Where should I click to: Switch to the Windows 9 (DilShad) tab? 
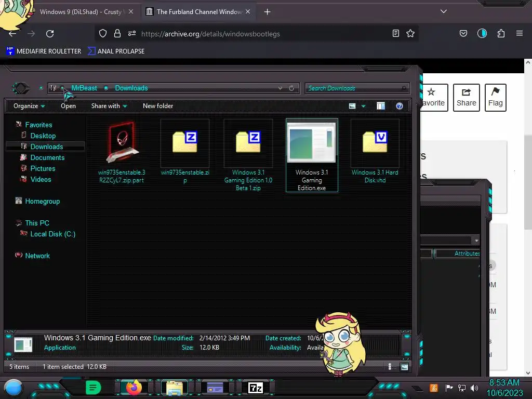pos(81,12)
